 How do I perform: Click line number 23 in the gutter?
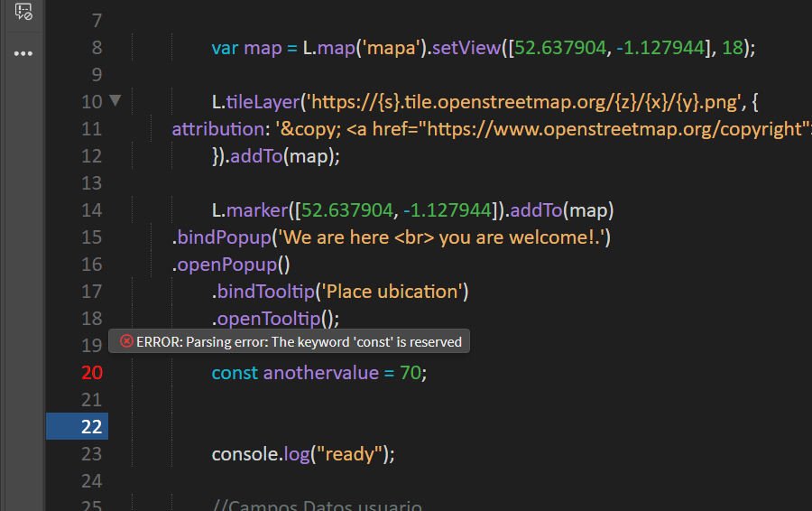[92, 453]
